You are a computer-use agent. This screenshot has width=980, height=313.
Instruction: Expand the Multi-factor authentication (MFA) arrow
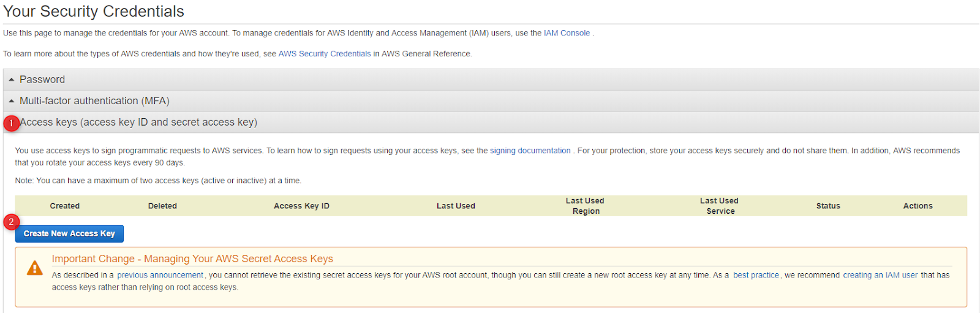(x=11, y=101)
